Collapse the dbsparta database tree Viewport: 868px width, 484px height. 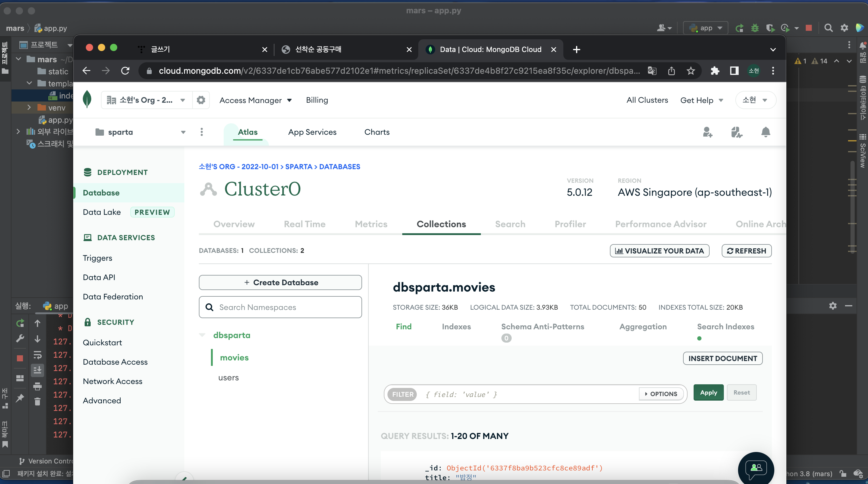point(202,335)
